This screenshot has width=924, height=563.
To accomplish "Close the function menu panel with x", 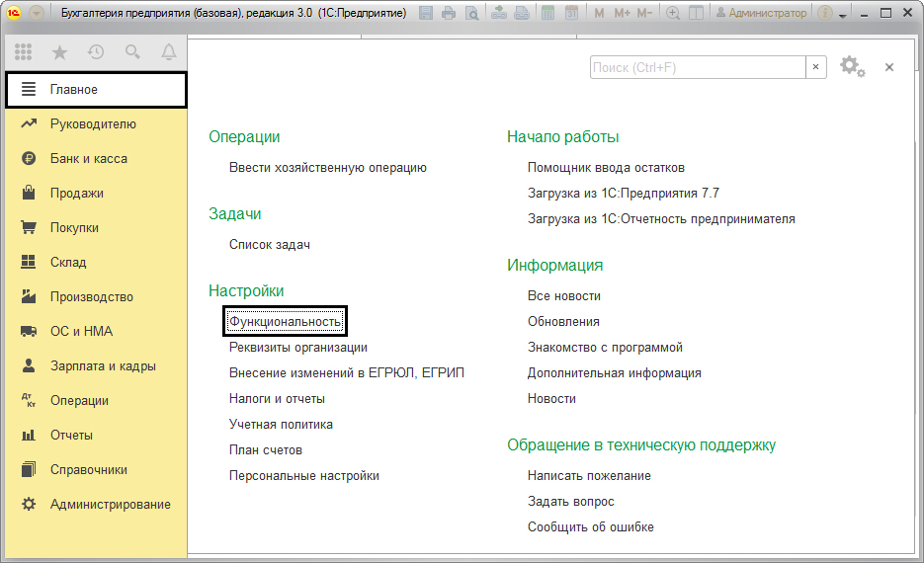I will coord(889,67).
